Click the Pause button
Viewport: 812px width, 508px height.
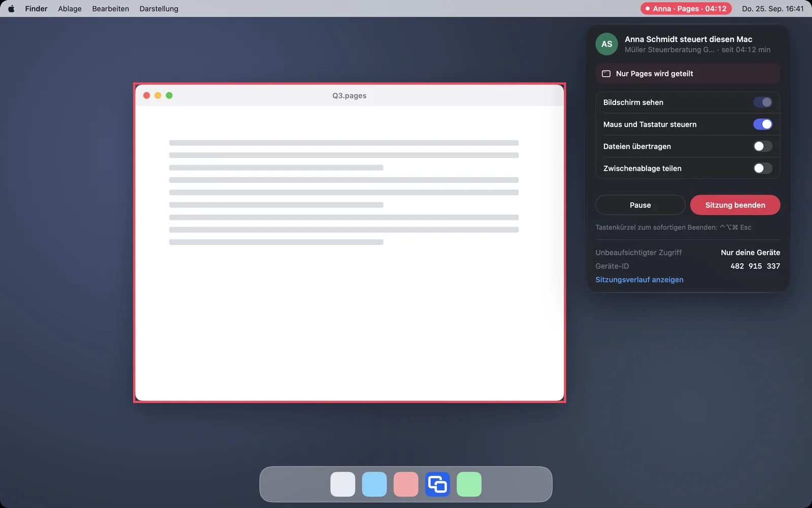[640, 205]
